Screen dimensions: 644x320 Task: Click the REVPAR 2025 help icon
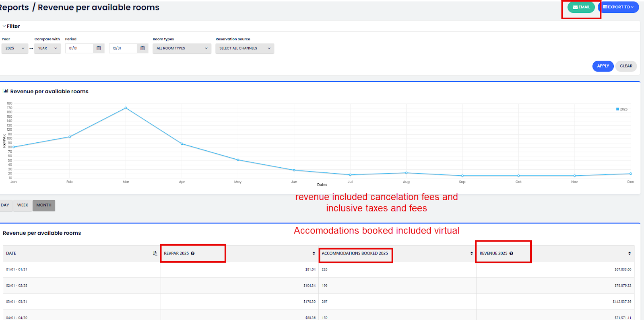(x=193, y=253)
